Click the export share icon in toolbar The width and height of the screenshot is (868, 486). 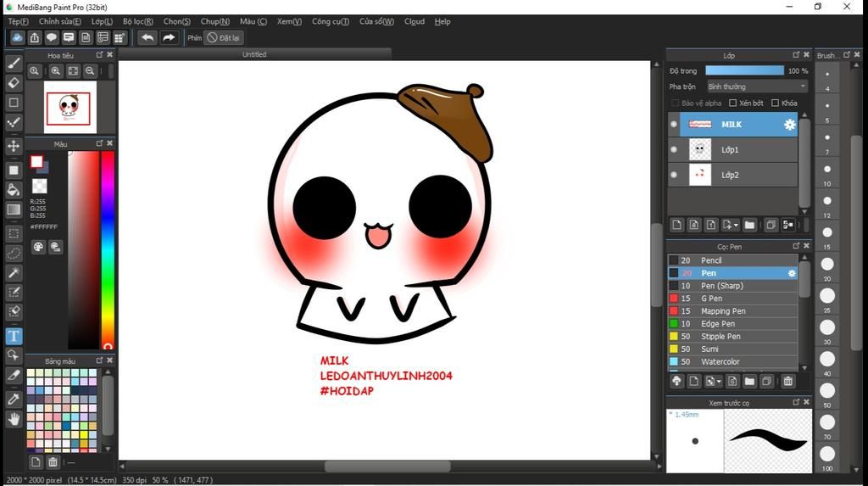(34, 37)
